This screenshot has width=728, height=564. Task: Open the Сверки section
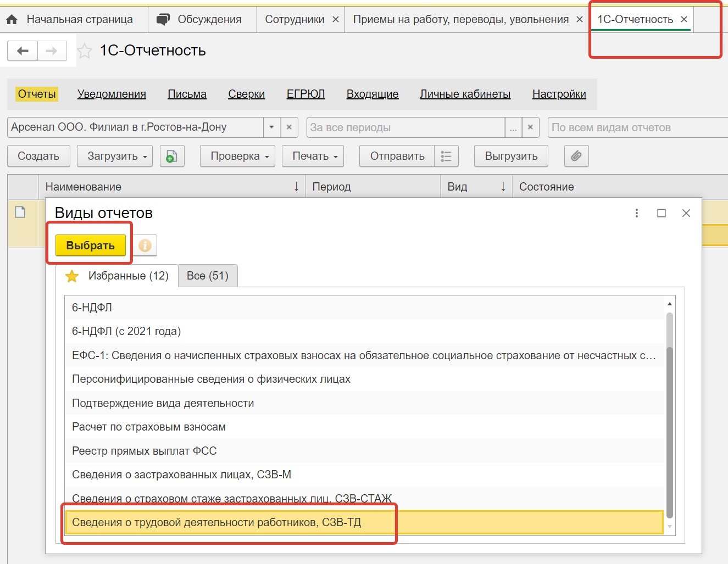246,94
